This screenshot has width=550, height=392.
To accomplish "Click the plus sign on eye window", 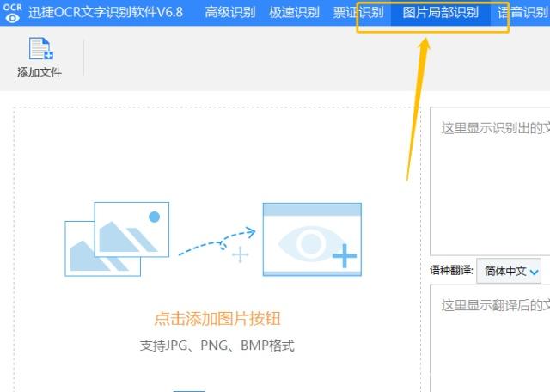I will [x=344, y=256].
